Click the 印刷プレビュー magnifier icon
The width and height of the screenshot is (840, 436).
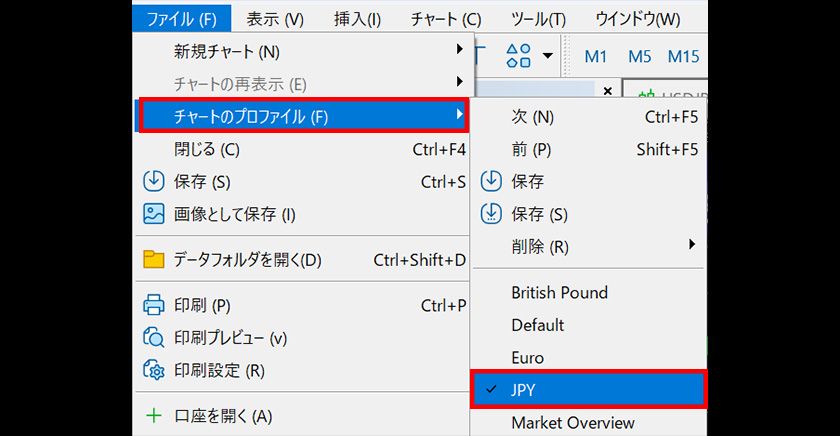pyautogui.click(x=153, y=338)
